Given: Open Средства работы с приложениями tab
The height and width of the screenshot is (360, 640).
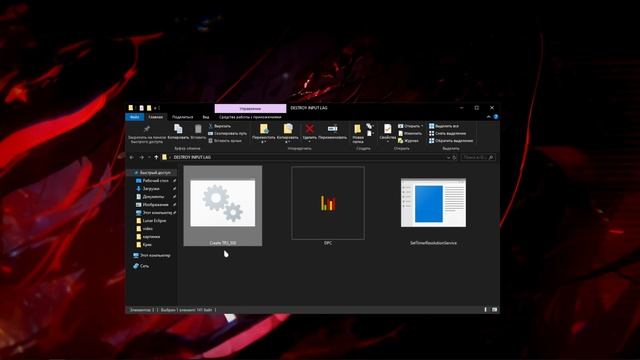Looking at the screenshot, I should pyautogui.click(x=250, y=117).
